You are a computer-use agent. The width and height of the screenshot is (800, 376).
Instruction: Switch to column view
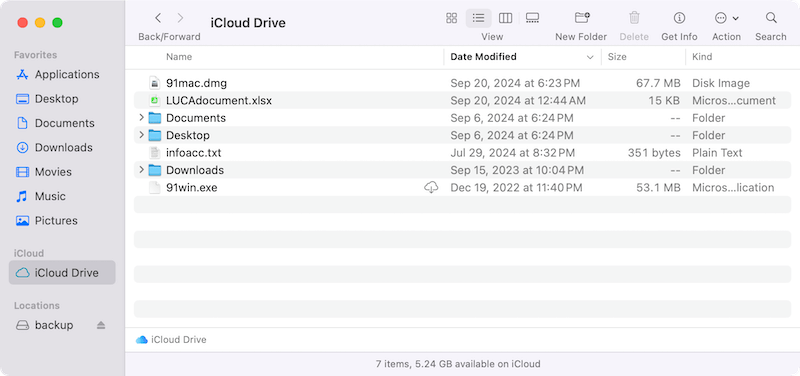click(x=505, y=18)
